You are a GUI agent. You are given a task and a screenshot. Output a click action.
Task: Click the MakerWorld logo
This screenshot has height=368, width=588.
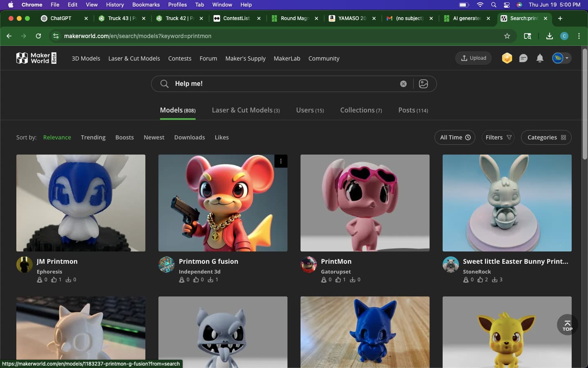tap(36, 58)
